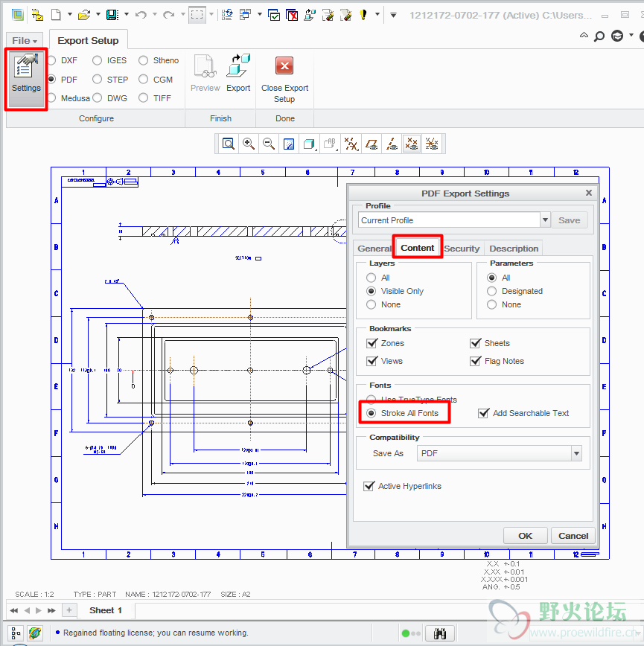The width and height of the screenshot is (644, 646).
Task: Click Cancel in PDF Export Settings
Action: click(x=573, y=536)
